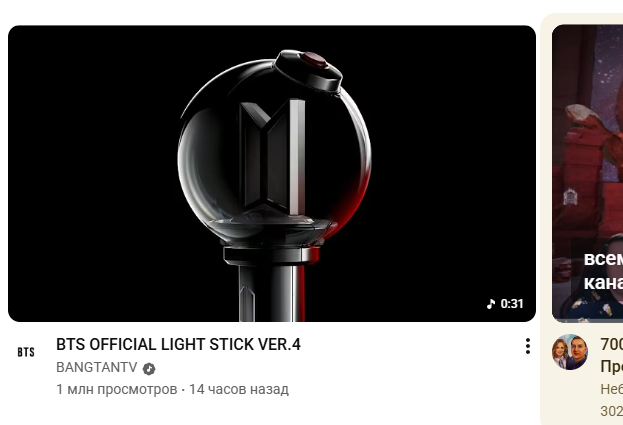The width and height of the screenshot is (623, 425).
Task: Click the '14 часов назад' upload time
Action: click(239, 389)
